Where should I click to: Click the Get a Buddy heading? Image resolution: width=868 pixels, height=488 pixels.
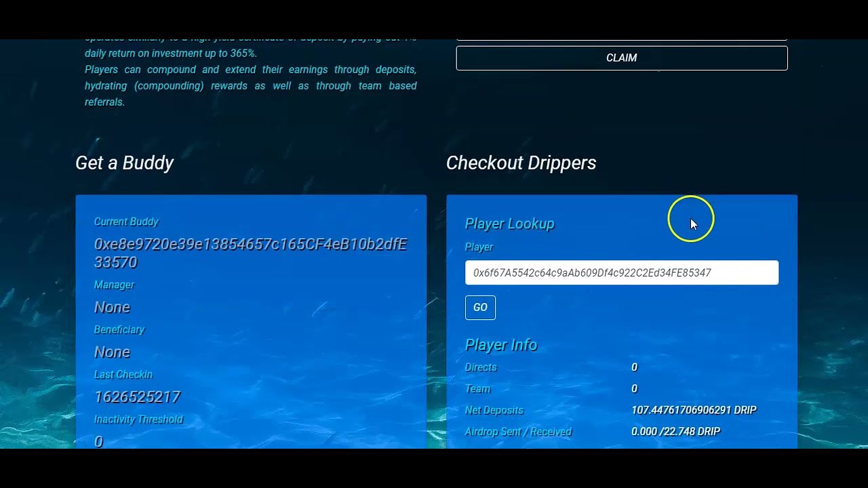125,163
